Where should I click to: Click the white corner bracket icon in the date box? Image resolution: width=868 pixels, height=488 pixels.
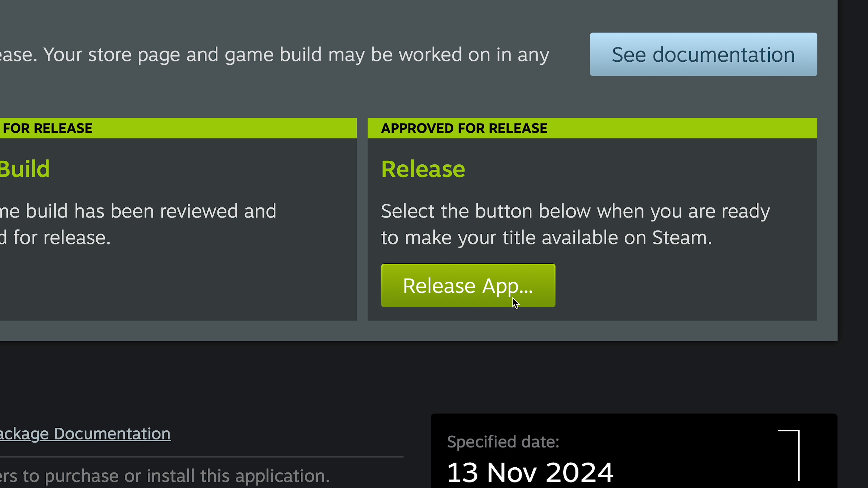pyautogui.click(x=789, y=455)
